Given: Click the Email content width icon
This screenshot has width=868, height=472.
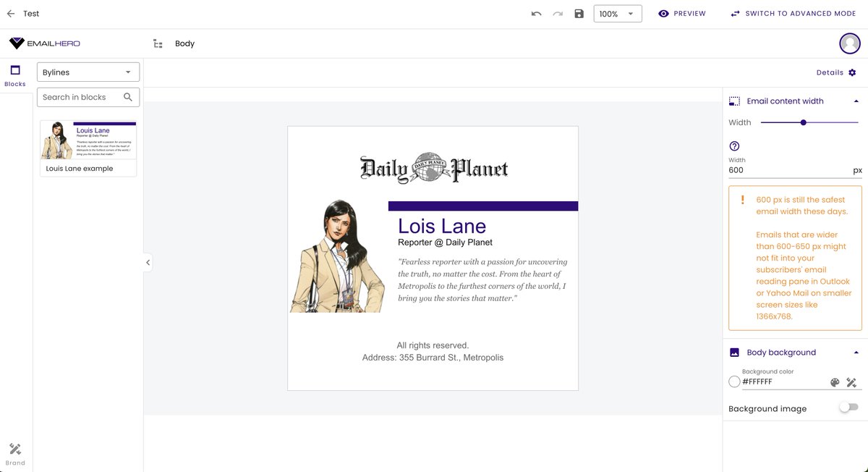Looking at the screenshot, I should [x=734, y=101].
